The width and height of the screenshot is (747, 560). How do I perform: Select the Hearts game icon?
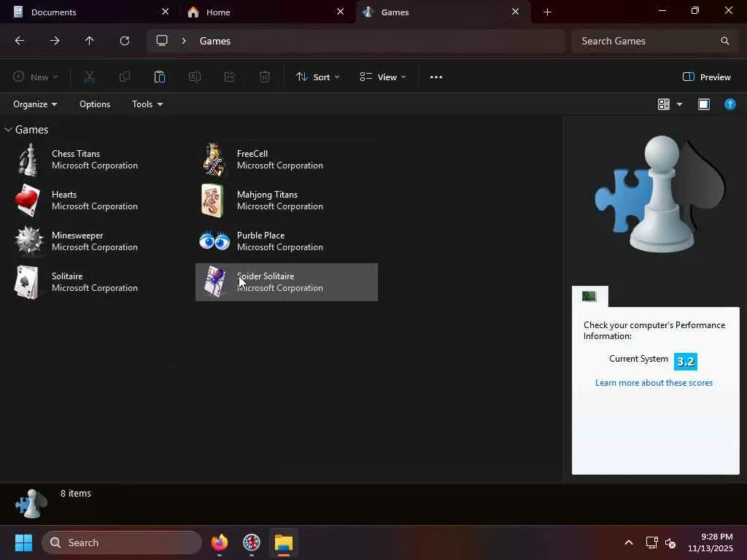[27, 201]
